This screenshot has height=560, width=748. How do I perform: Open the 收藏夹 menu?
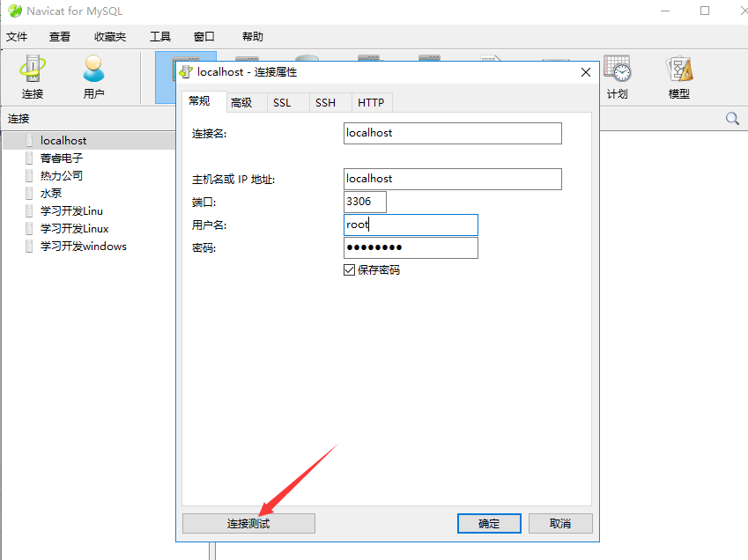click(x=110, y=37)
